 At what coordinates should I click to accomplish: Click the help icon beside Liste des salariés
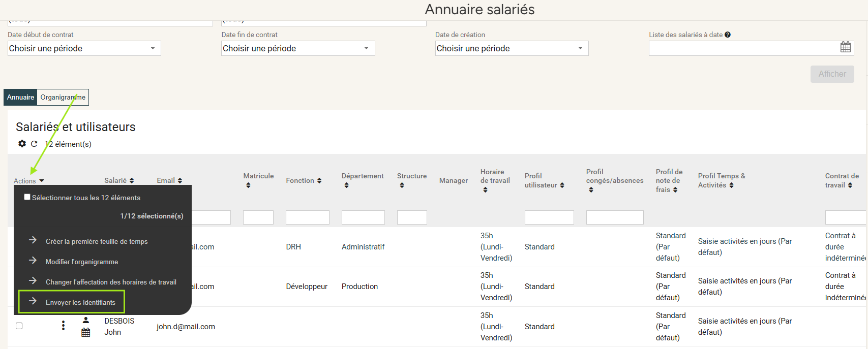[728, 35]
